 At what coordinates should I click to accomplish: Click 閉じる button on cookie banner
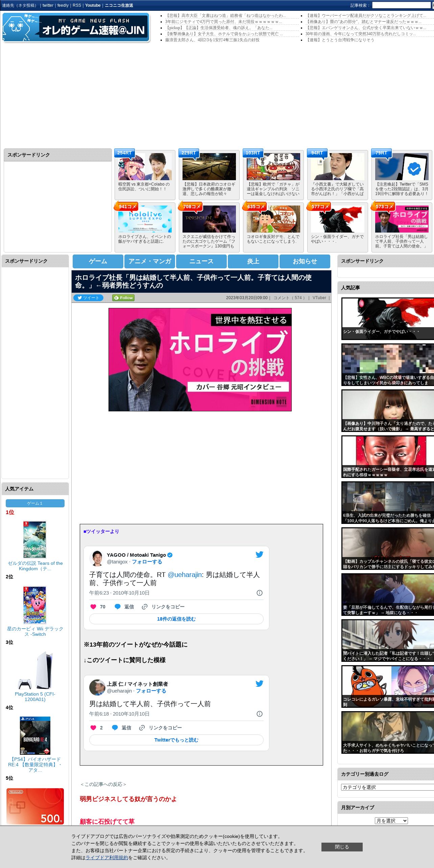[342, 847]
